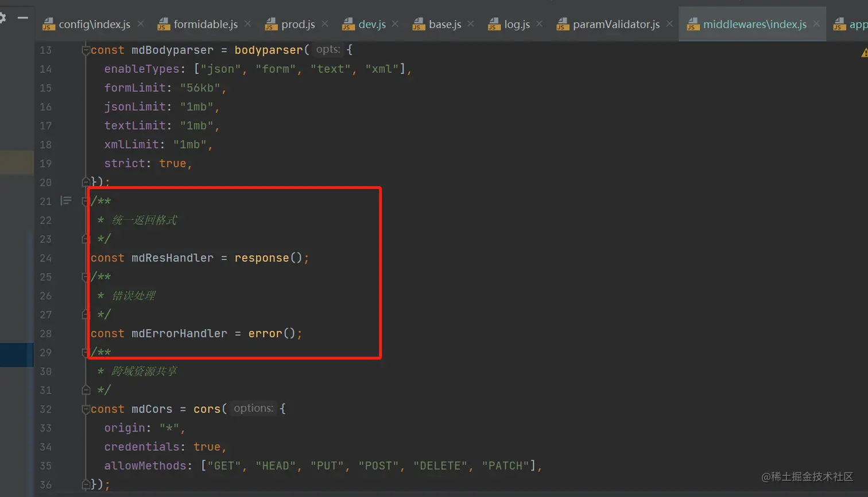Image resolution: width=868 pixels, height=497 pixels.
Task: Click the jsonLimit property key
Action: [135, 107]
